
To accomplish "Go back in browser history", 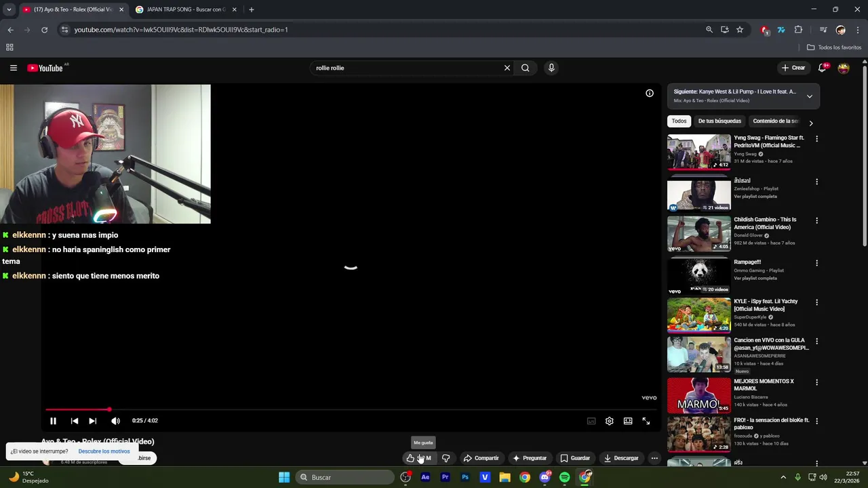I will (x=10, y=30).
